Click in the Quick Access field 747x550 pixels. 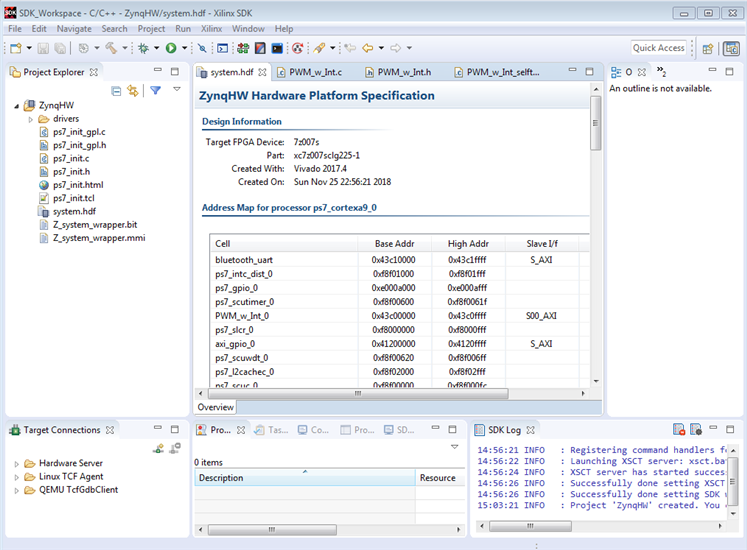[x=659, y=48]
